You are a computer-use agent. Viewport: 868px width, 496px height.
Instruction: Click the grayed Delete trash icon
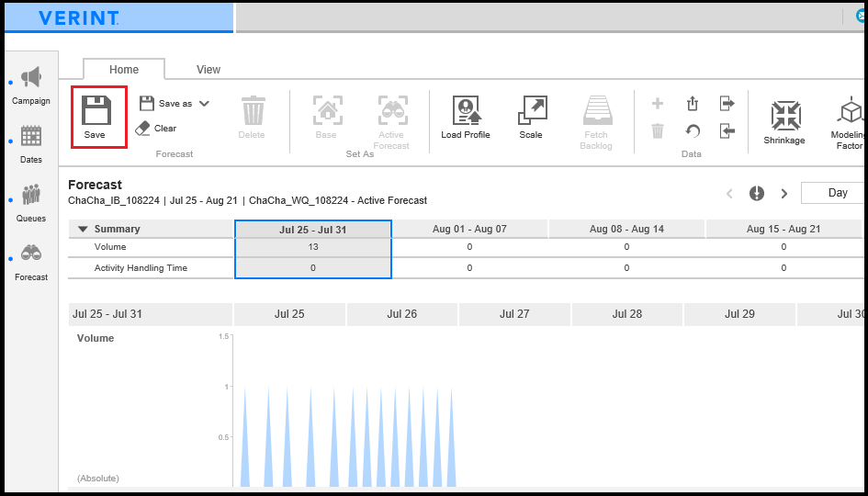click(253, 117)
